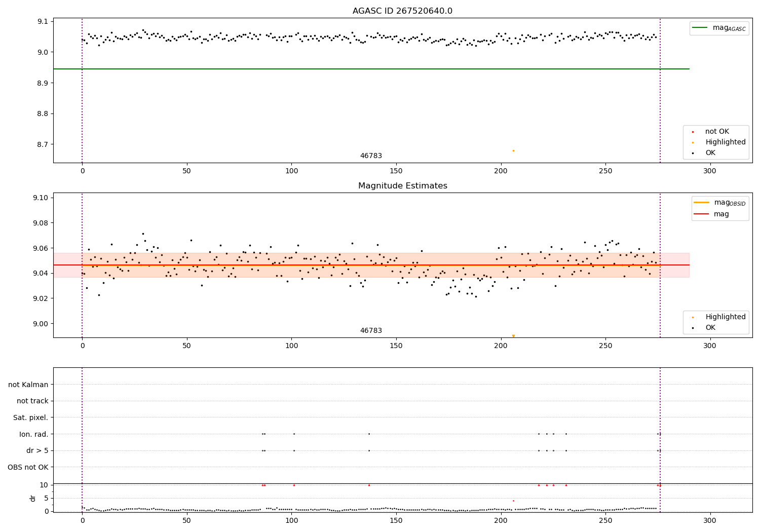This screenshot has width=760, height=532.
Task: Click the "dr > 5" axis label
Action: coord(37,450)
